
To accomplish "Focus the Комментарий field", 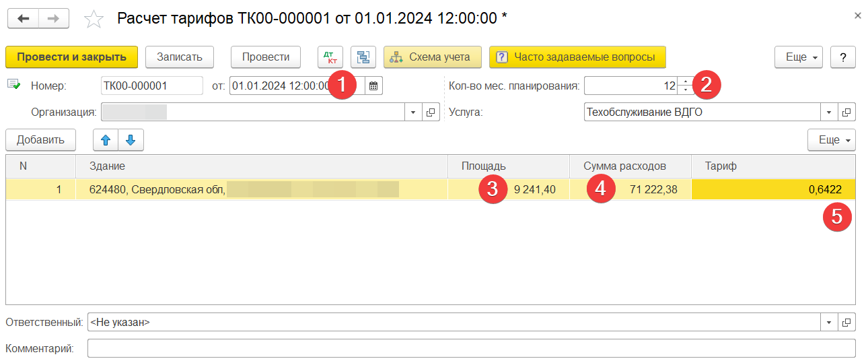I will pos(472,348).
